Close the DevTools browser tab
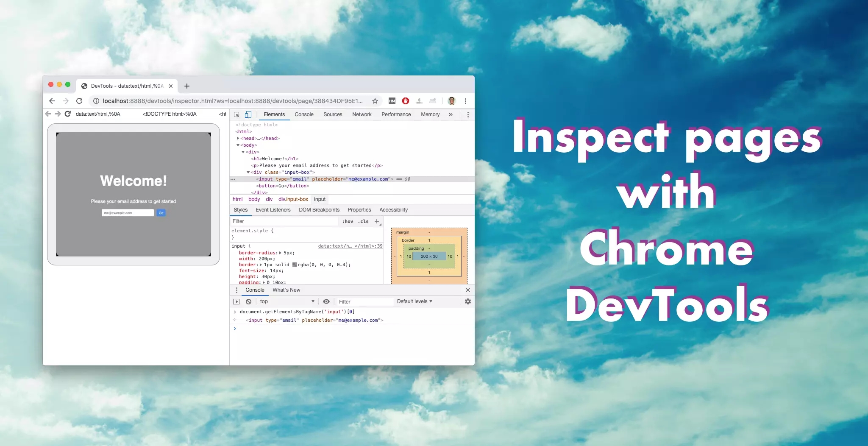868x446 pixels. tap(171, 86)
